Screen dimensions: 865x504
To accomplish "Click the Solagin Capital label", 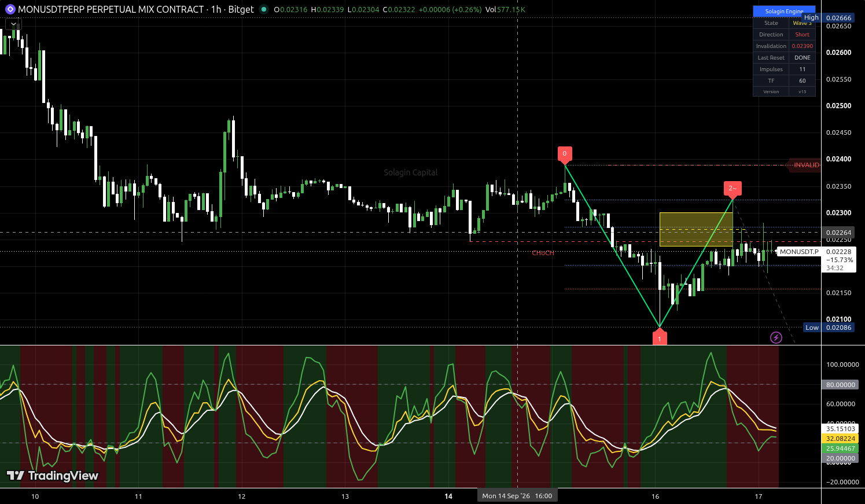I will pos(411,172).
